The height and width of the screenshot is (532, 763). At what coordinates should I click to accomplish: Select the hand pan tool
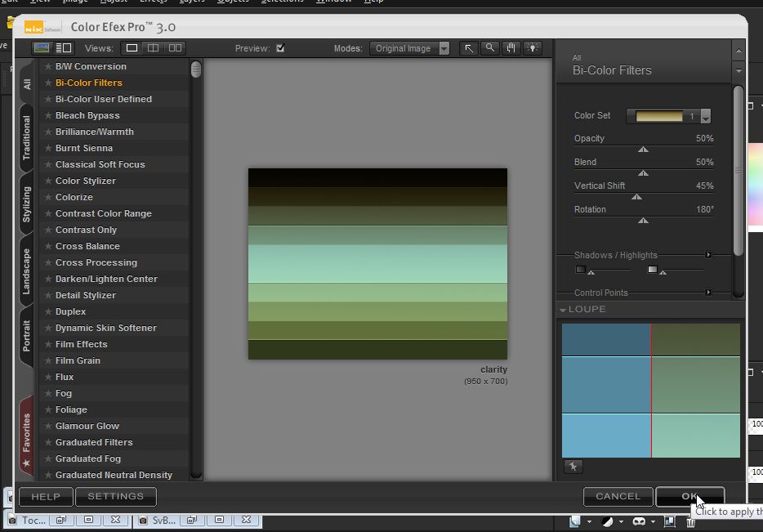pos(511,48)
